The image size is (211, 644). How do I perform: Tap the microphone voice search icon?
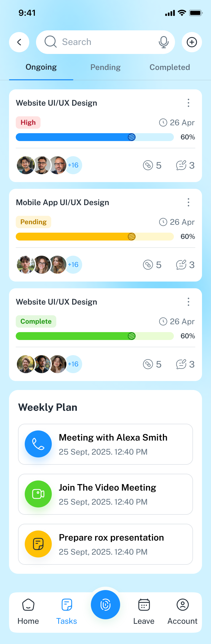[x=163, y=42]
